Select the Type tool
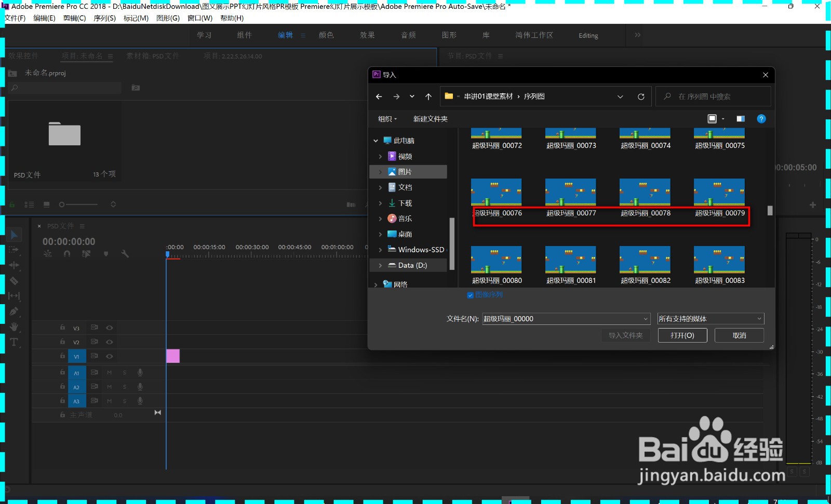The image size is (831, 504). click(14, 342)
